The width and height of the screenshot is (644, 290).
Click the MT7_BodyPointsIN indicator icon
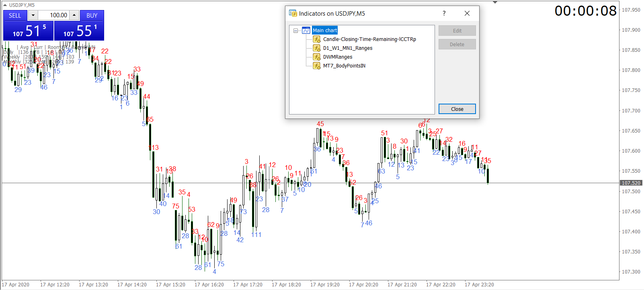click(x=317, y=66)
